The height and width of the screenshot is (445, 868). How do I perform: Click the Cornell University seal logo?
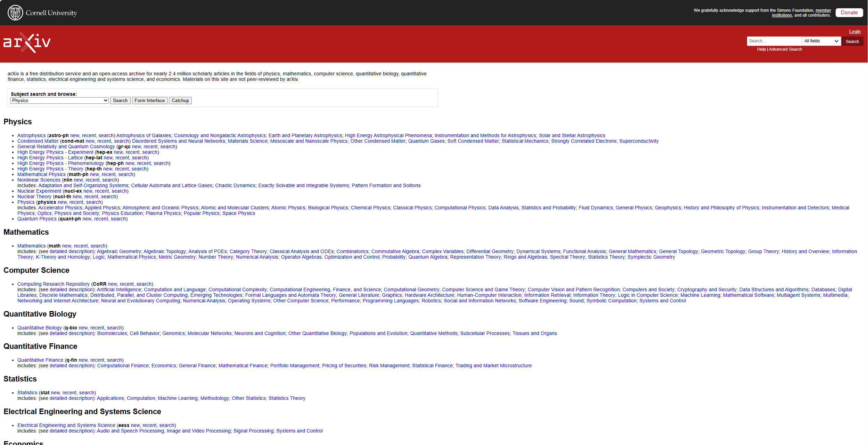(15, 13)
